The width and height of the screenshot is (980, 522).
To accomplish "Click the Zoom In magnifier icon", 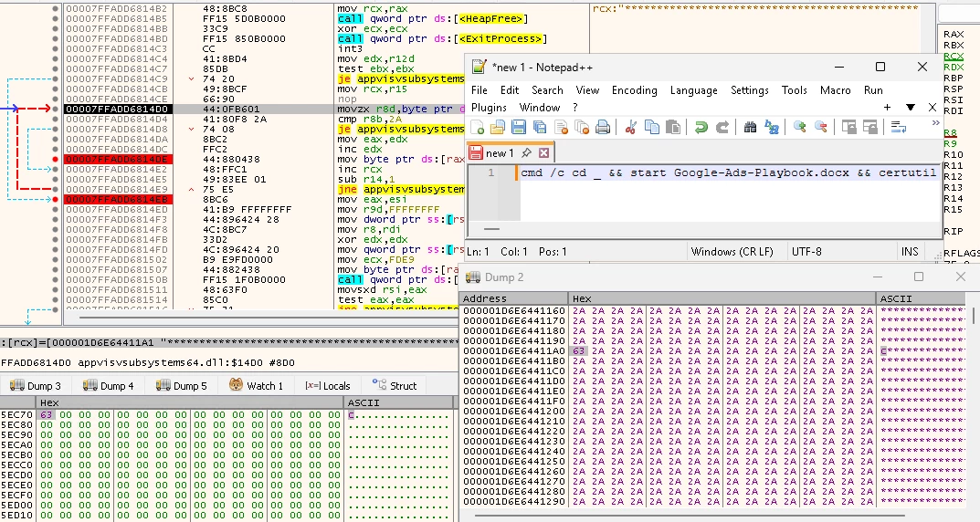I will [799, 128].
